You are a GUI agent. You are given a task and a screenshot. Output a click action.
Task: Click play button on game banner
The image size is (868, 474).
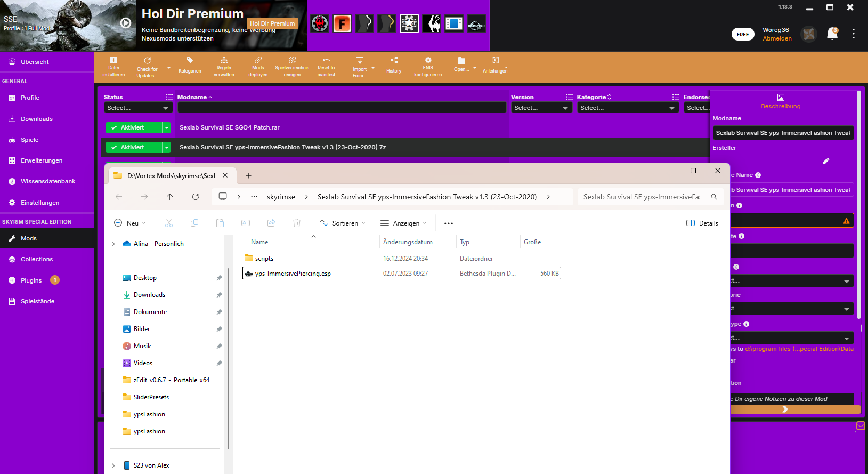(126, 23)
